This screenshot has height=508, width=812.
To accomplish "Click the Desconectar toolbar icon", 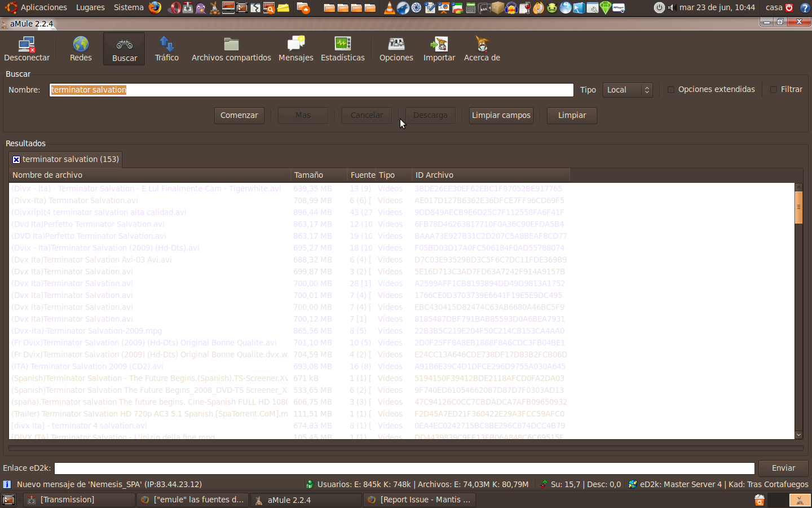I will coord(27,49).
